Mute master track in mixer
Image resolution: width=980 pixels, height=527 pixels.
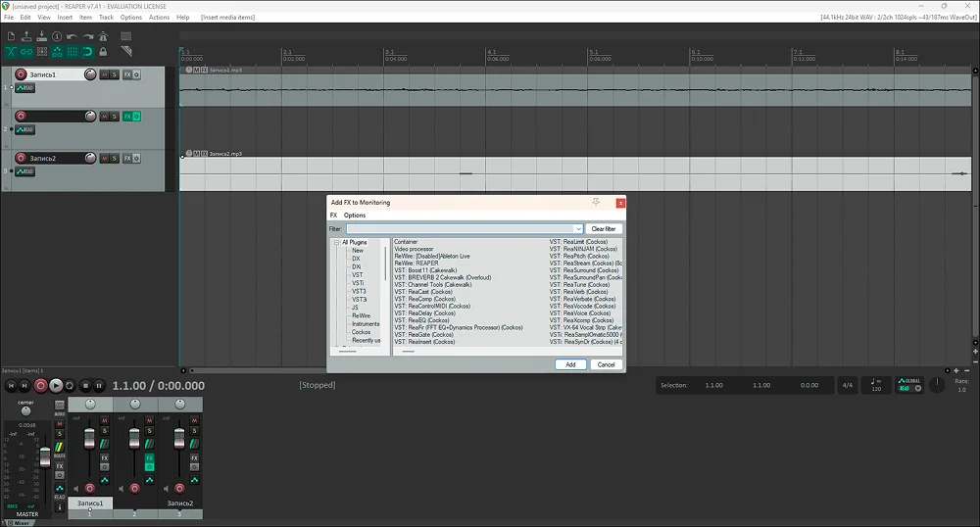(60, 424)
